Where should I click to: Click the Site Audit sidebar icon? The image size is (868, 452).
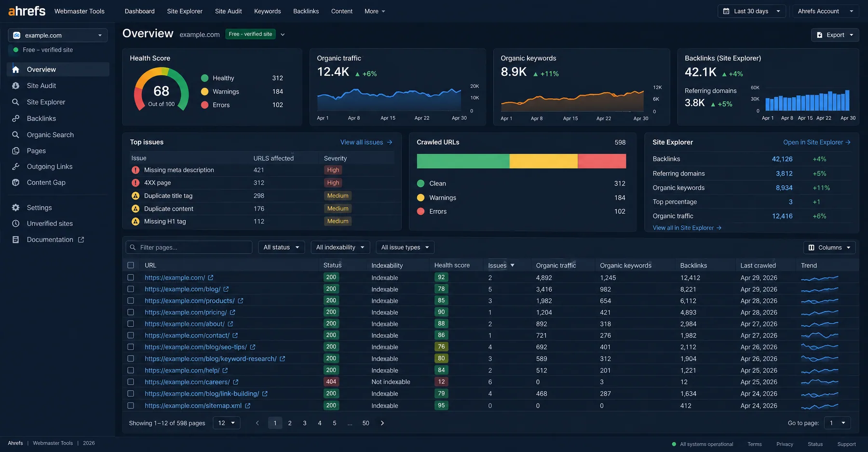point(16,86)
